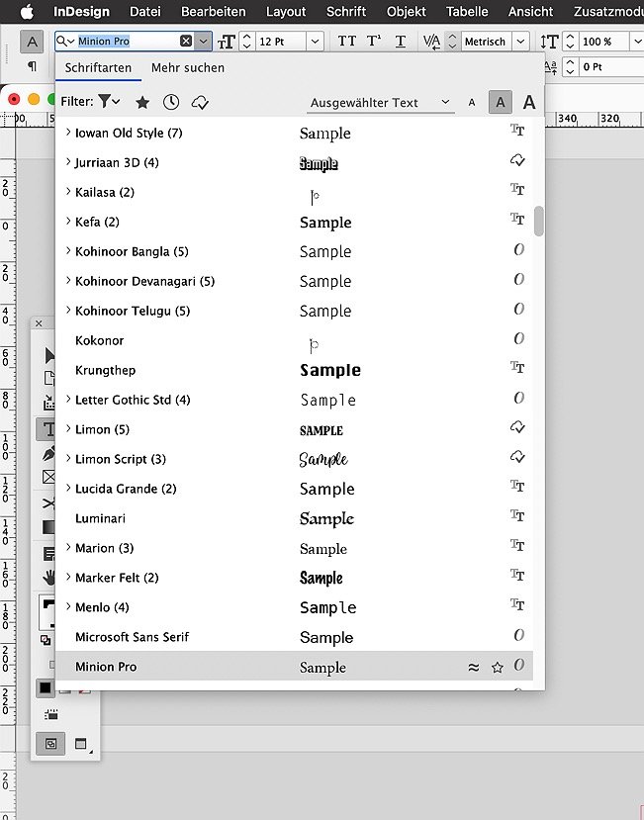Click the OpenType icon for Kokonor
Viewport: 644px width, 820px height.
tap(518, 338)
